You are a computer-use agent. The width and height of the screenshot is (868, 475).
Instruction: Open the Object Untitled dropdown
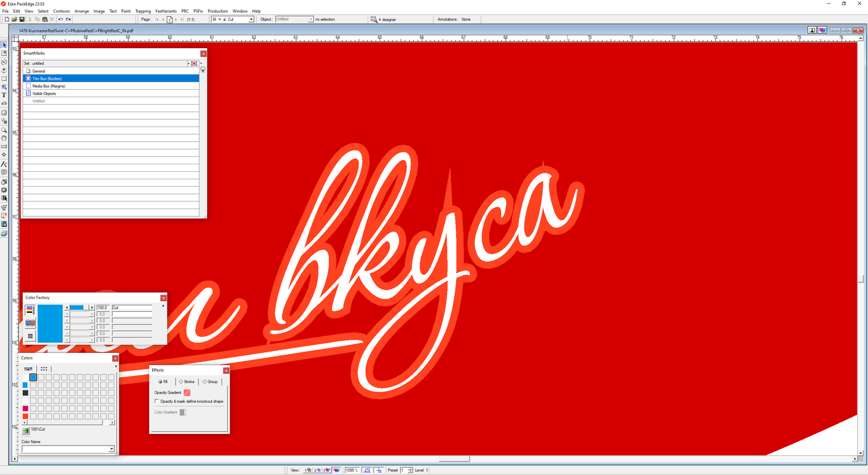coord(311,19)
